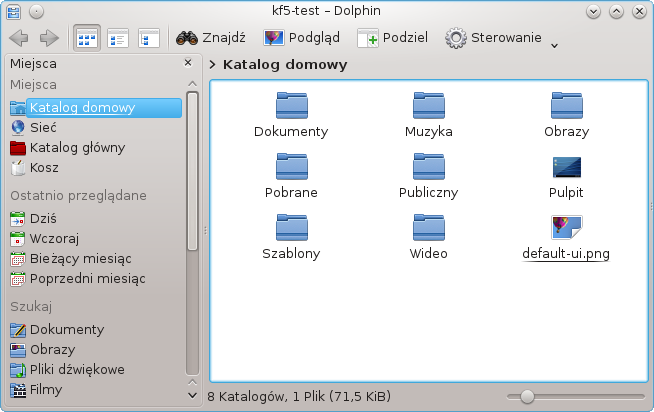Switch to compact view mode
Screen dimensions: 654x412
(118, 39)
